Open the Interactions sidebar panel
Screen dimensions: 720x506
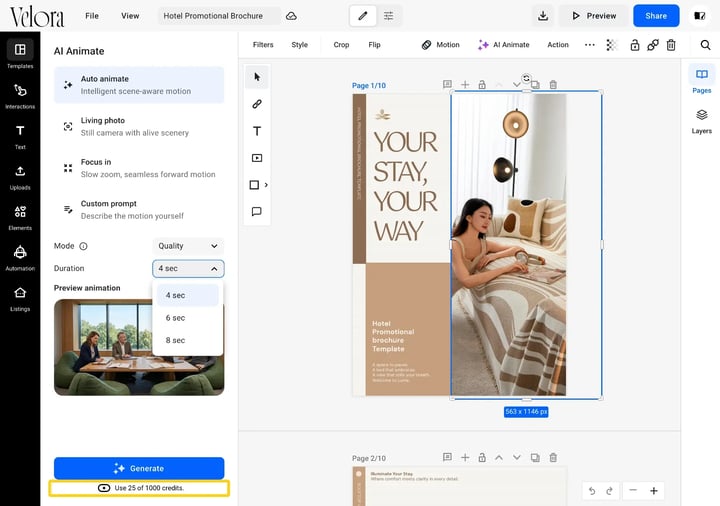(20, 96)
